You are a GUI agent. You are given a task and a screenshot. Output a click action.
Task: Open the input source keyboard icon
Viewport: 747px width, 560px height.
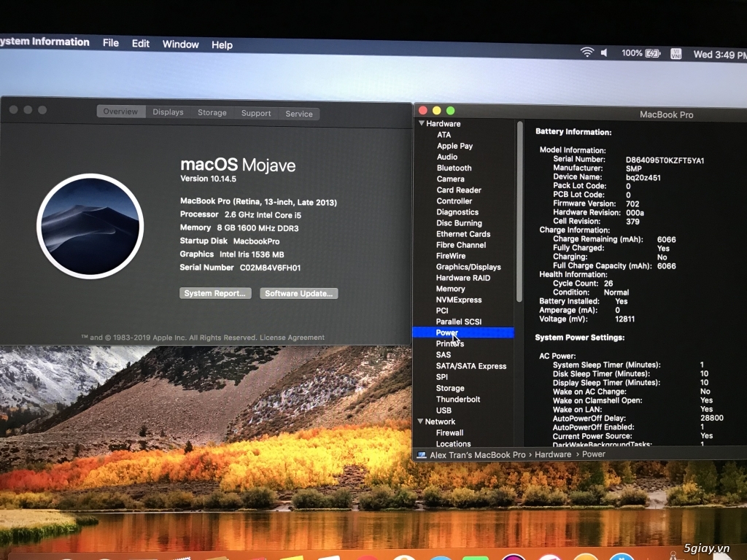click(676, 54)
